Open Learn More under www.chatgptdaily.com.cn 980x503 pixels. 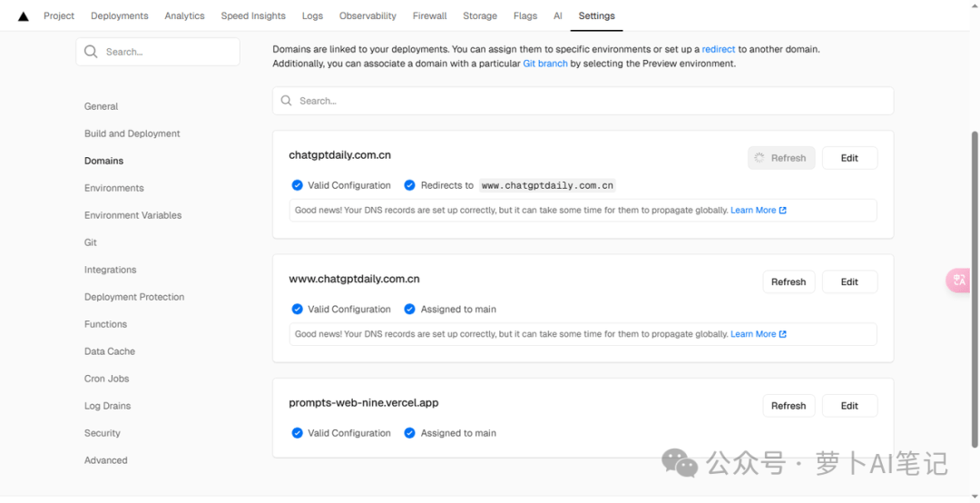(x=758, y=334)
